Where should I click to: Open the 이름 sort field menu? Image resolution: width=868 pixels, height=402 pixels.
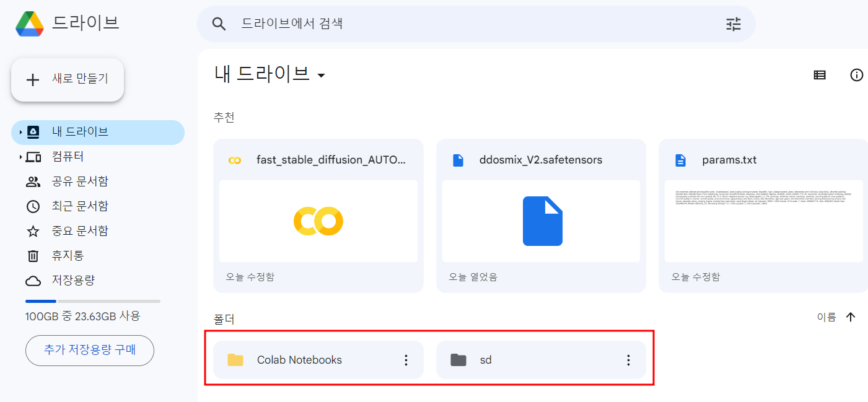(826, 317)
